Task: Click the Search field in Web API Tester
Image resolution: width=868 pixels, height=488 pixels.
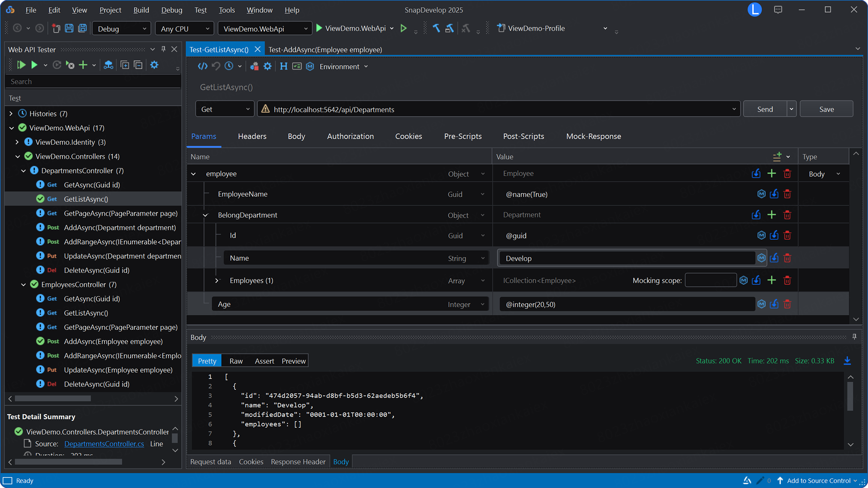Action: tap(93, 81)
